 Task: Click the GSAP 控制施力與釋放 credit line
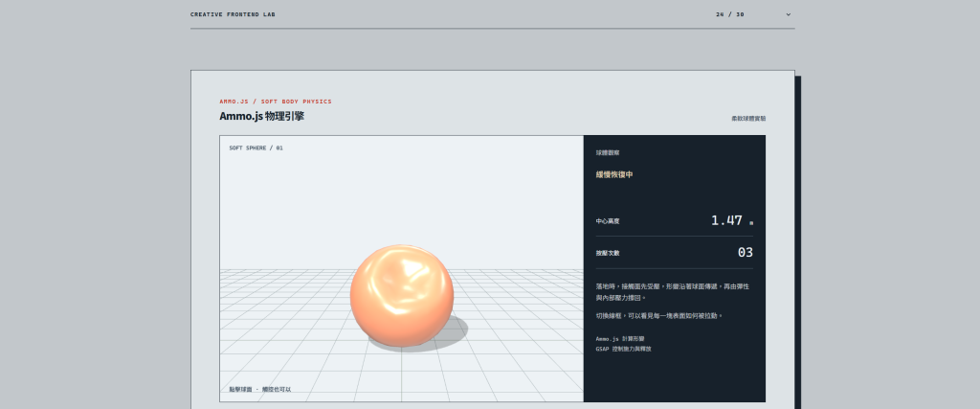pos(624,349)
